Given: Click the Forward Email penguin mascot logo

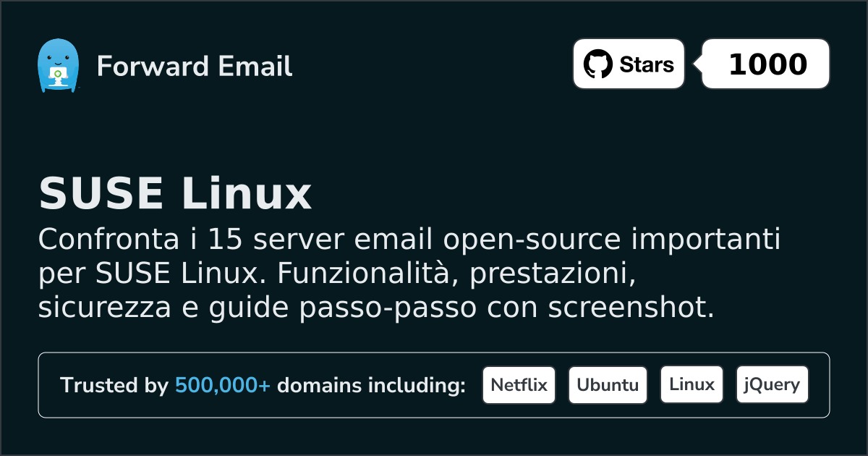Looking at the screenshot, I should (59, 65).
